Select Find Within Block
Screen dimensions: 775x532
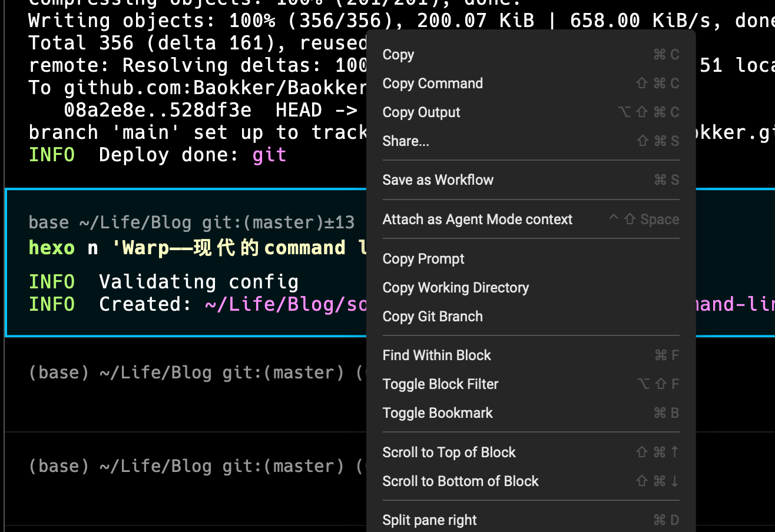click(x=531, y=355)
